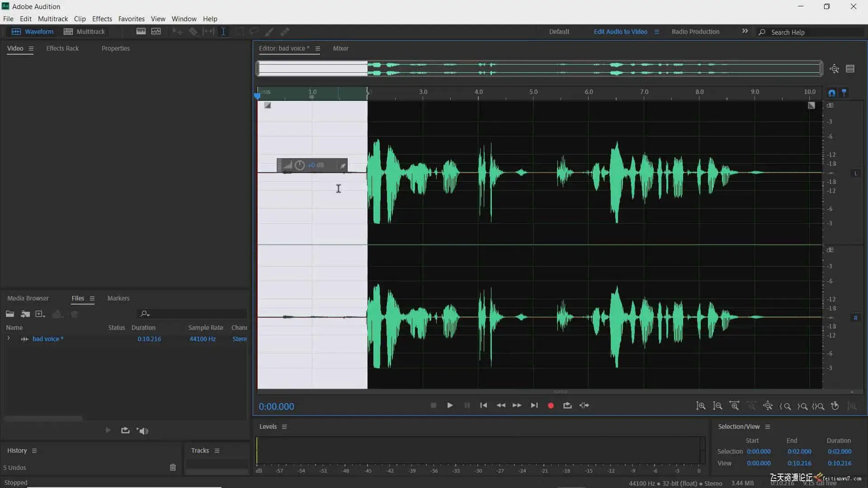
Task: Open the Effects menu
Action: [102, 19]
